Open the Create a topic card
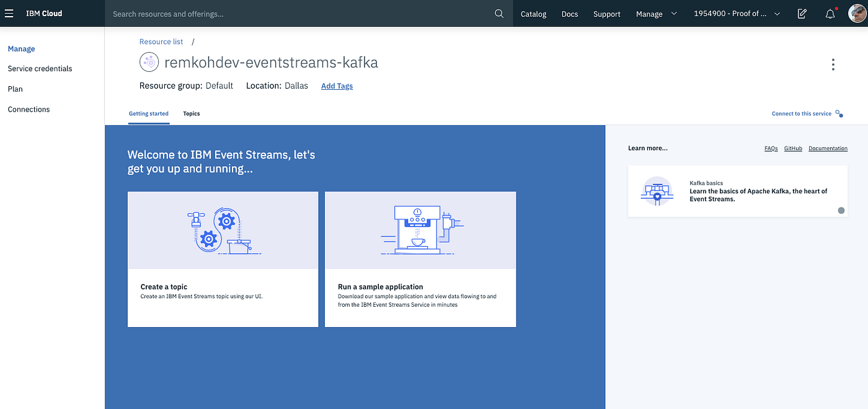868x409 pixels. pos(223,259)
